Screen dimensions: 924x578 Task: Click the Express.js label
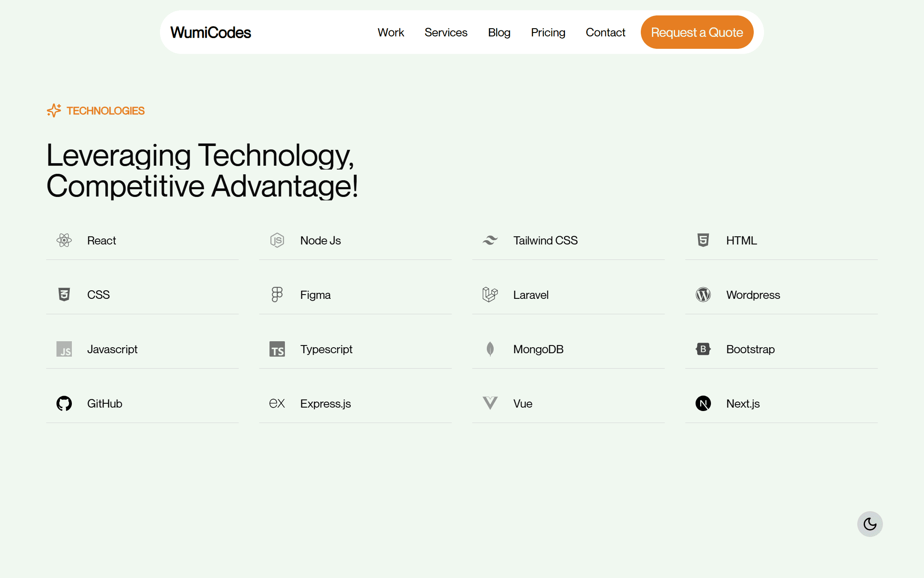click(x=326, y=404)
